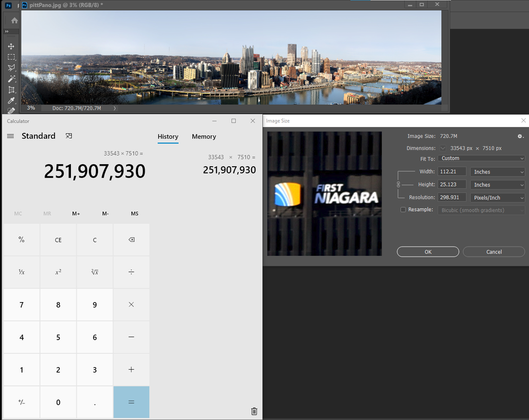
Task: Click the minus operator in Calculator
Action: (131, 337)
